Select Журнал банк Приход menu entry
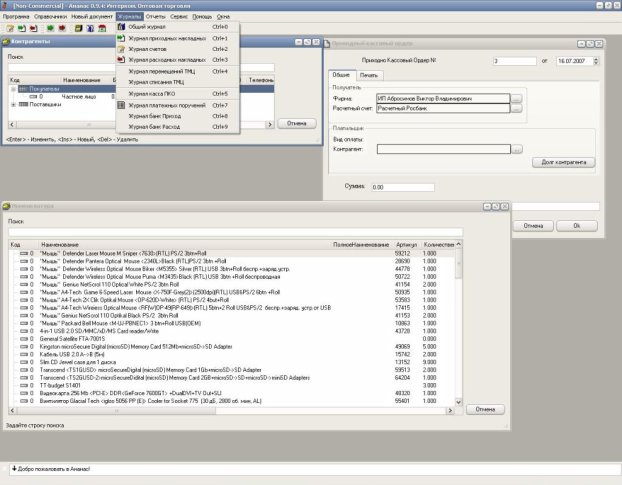Viewport: 622px width, 485px height. point(178,116)
